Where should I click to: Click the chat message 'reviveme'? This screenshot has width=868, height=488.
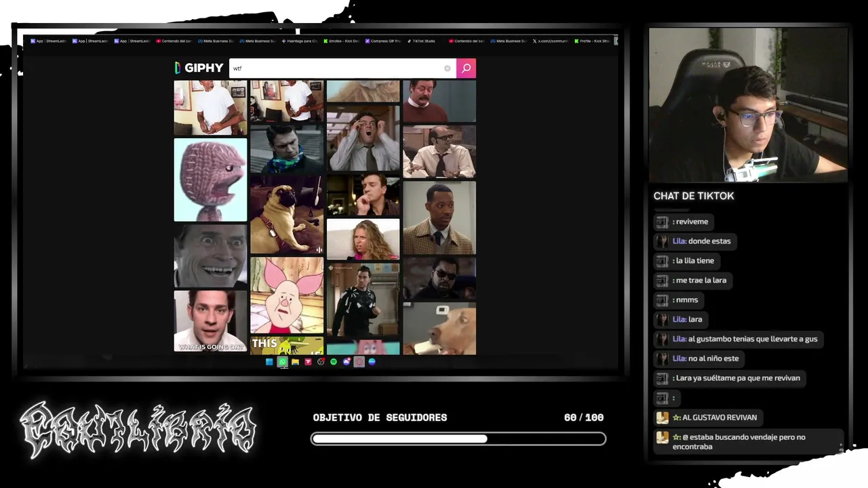point(684,222)
